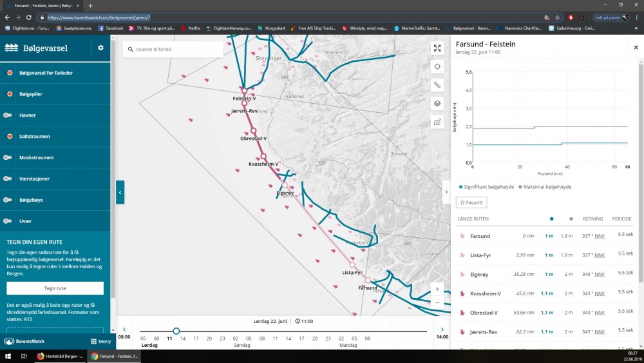This screenshot has width=644, height=363.
Task: Open Netflix bookmark
Action: (191, 28)
